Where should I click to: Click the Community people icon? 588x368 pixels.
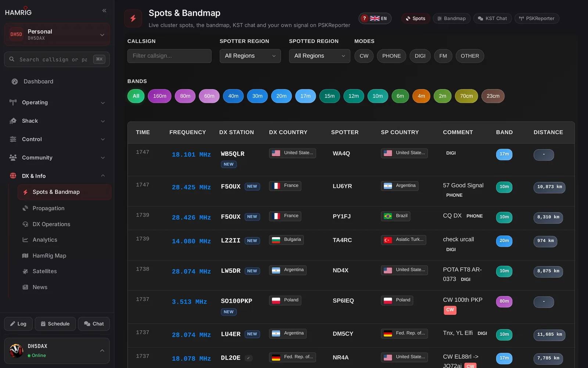click(x=13, y=158)
